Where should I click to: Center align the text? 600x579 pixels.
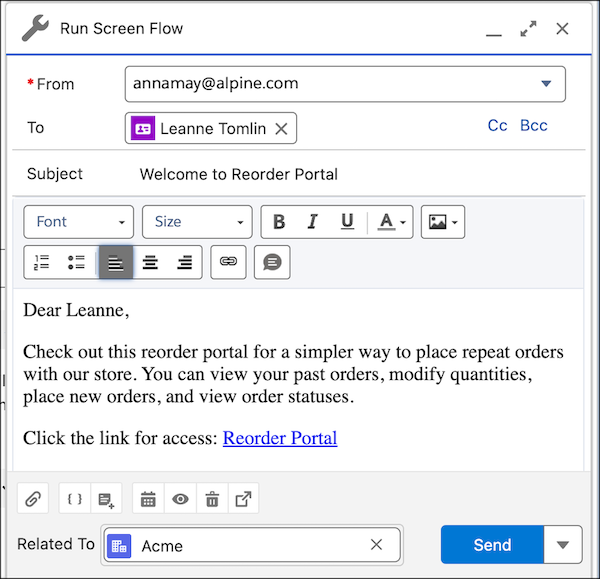click(x=150, y=263)
